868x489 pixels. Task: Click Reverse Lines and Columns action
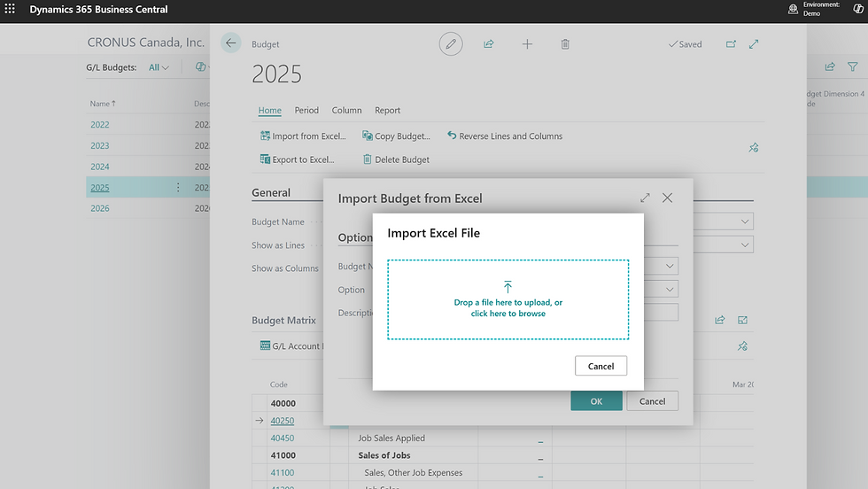505,136
